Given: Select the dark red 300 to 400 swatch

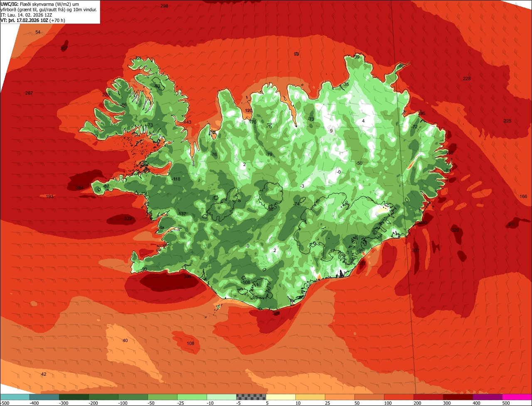Looking at the screenshot, I should tap(458, 397).
